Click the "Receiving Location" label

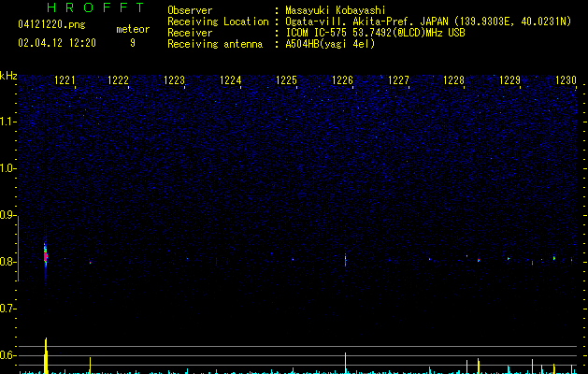point(218,22)
